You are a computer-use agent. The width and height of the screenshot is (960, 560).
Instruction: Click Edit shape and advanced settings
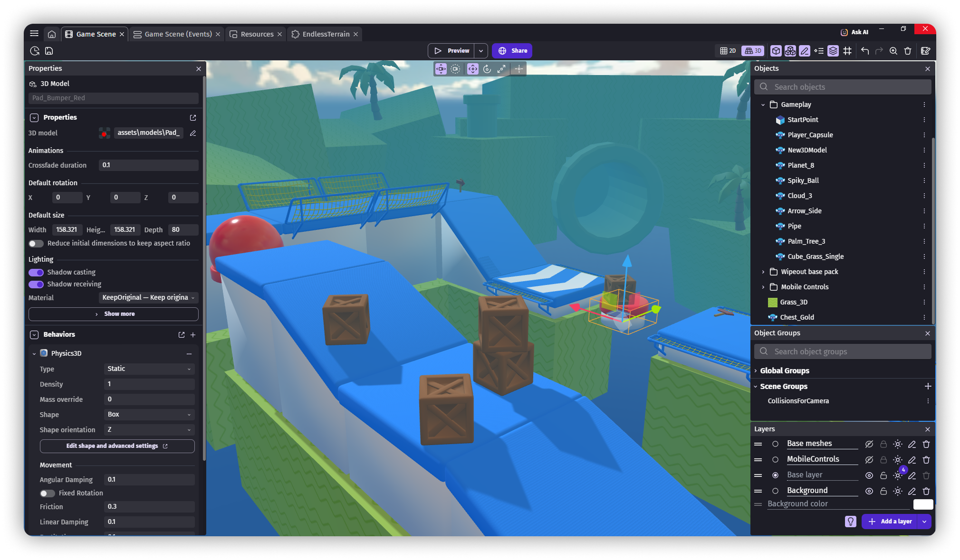tap(117, 446)
